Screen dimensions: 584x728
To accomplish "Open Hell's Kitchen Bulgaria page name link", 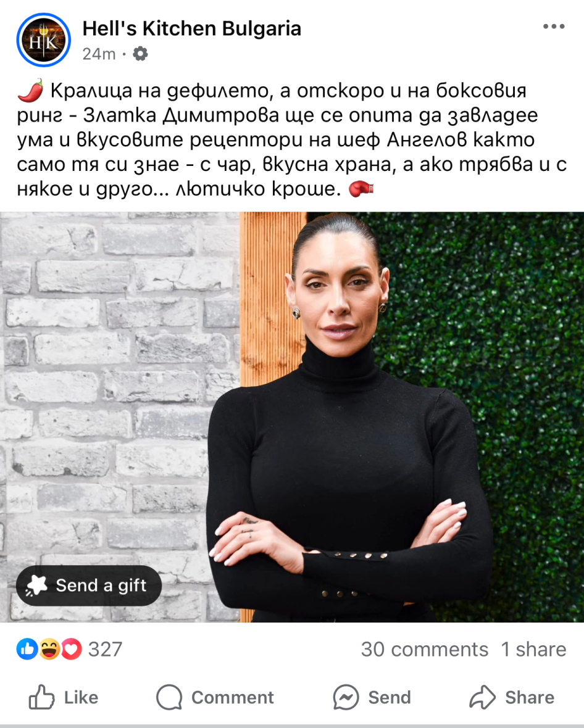I will 192,28.
